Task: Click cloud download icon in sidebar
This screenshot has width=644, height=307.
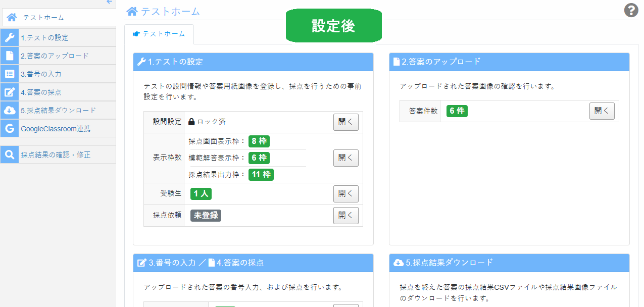Action: click(x=10, y=110)
